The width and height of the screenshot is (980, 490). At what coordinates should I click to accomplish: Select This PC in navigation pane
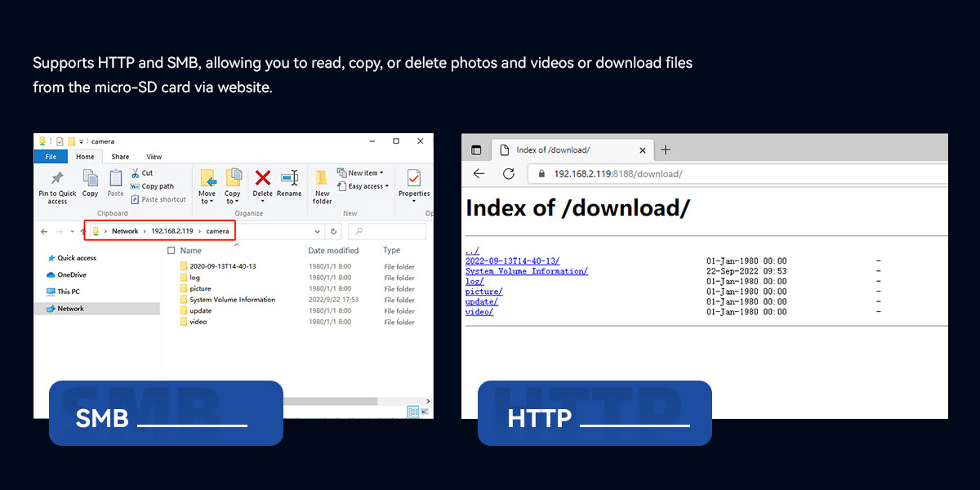coord(69,292)
